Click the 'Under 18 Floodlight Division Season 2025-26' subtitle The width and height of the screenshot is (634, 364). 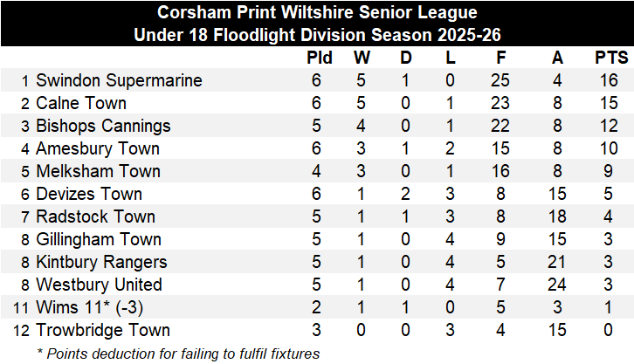coord(317,36)
